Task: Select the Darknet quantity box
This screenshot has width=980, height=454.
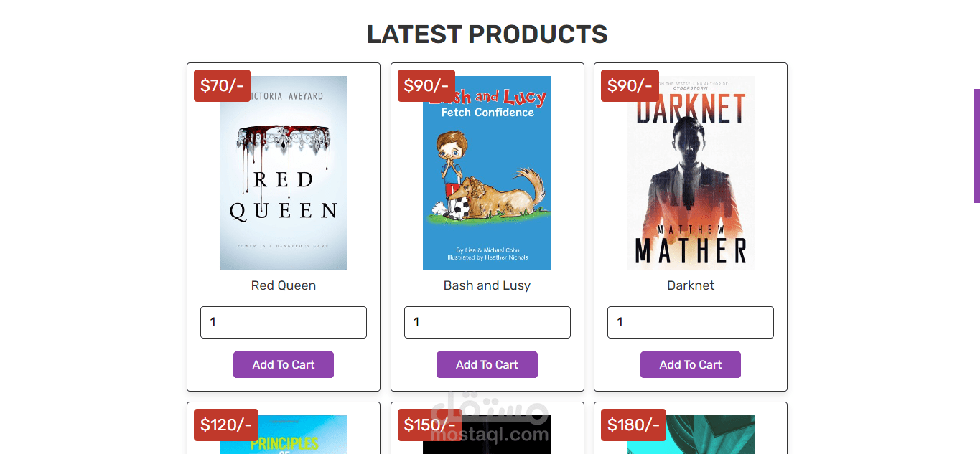Action: click(x=691, y=323)
